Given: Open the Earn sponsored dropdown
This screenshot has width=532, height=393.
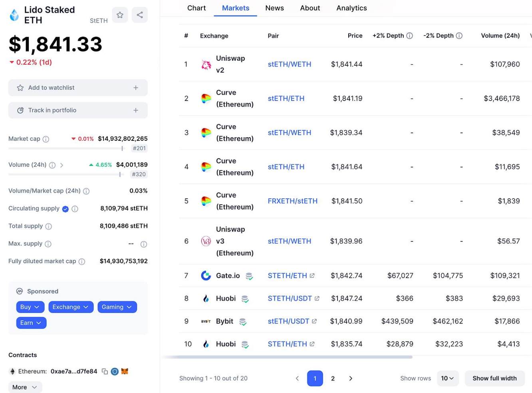Looking at the screenshot, I should point(31,323).
